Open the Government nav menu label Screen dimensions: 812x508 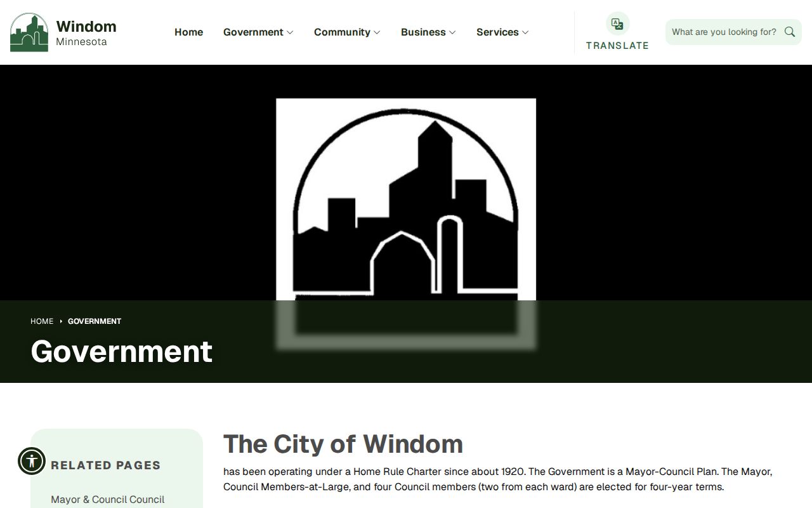coord(253,32)
